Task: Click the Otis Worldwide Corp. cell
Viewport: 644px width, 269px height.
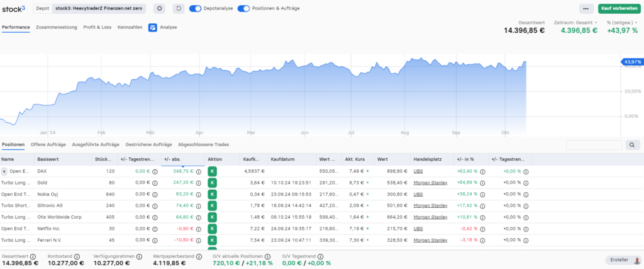Action: point(60,217)
